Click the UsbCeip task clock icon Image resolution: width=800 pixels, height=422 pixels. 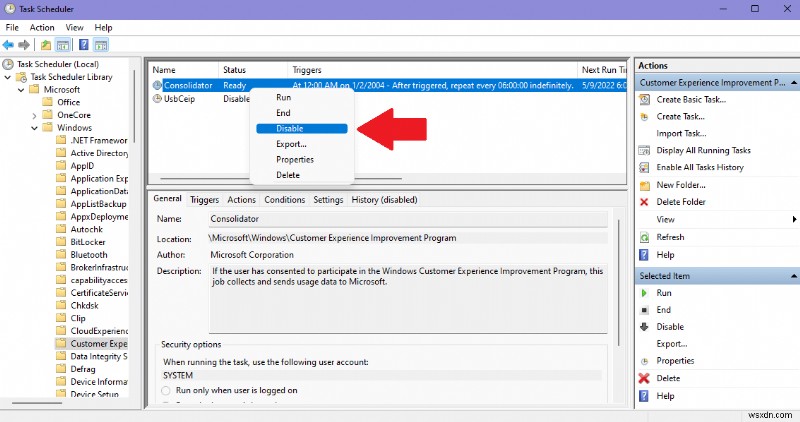[x=158, y=99]
